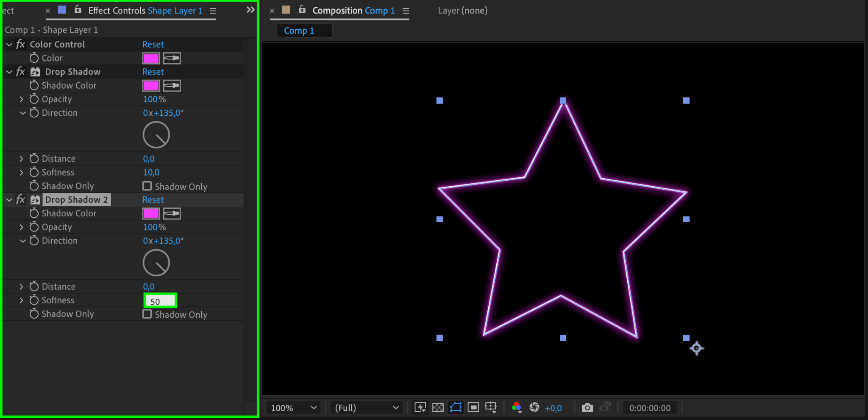This screenshot has height=420, width=868.
Task: Click the Fast Previews icon
Action: pos(420,408)
